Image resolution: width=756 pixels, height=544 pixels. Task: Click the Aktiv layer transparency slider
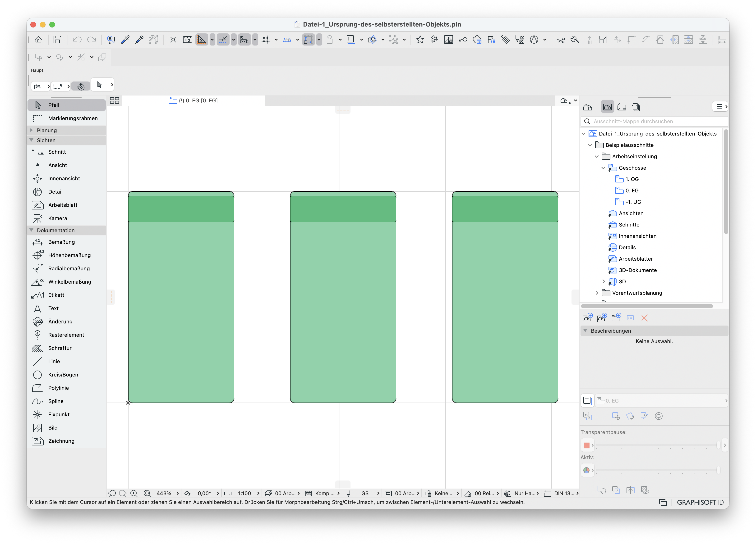[658, 470]
